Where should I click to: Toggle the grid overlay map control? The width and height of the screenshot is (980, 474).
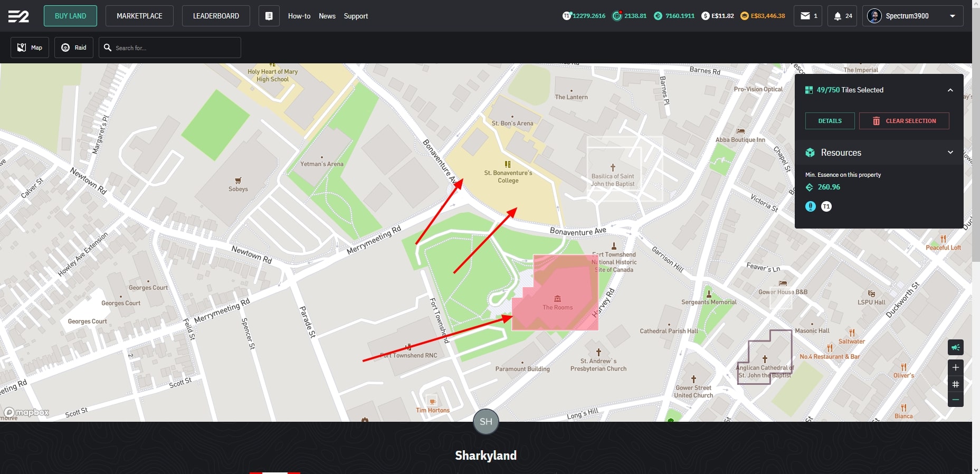tap(956, 384)
